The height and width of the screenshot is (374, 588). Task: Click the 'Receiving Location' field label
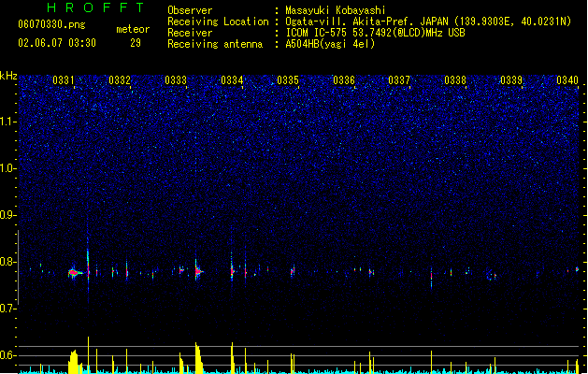(x=218, y=22)
